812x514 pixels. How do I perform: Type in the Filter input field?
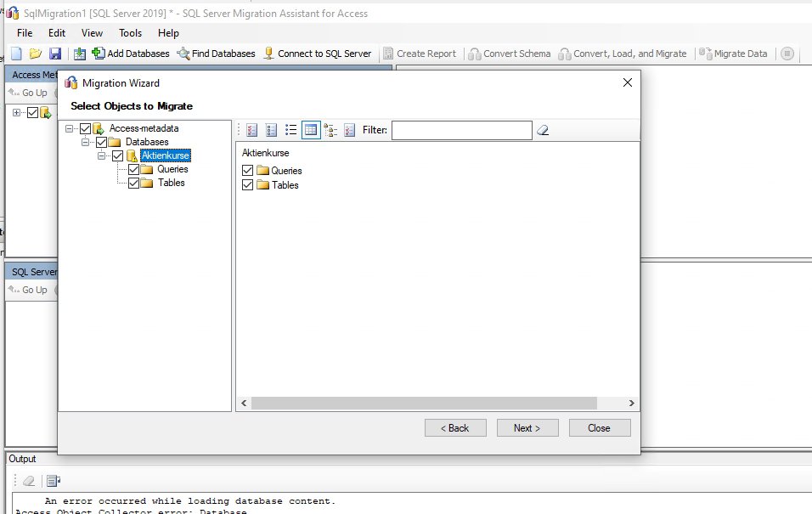coord(463,129)
